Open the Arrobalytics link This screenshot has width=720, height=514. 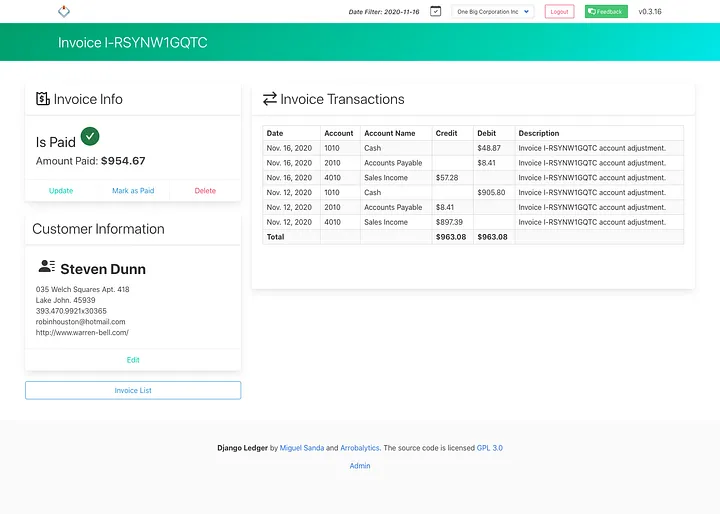(x=360, y=448)
